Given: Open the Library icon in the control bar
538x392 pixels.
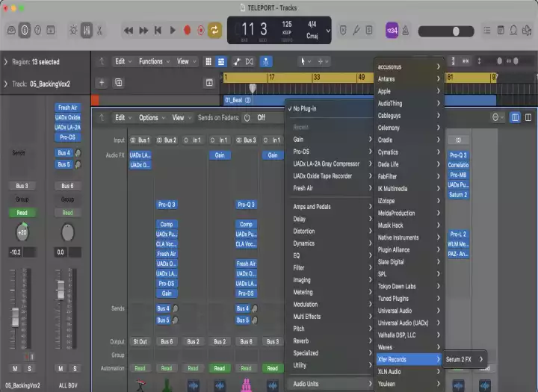Looking at the screenshot, I should pos(11,31).
